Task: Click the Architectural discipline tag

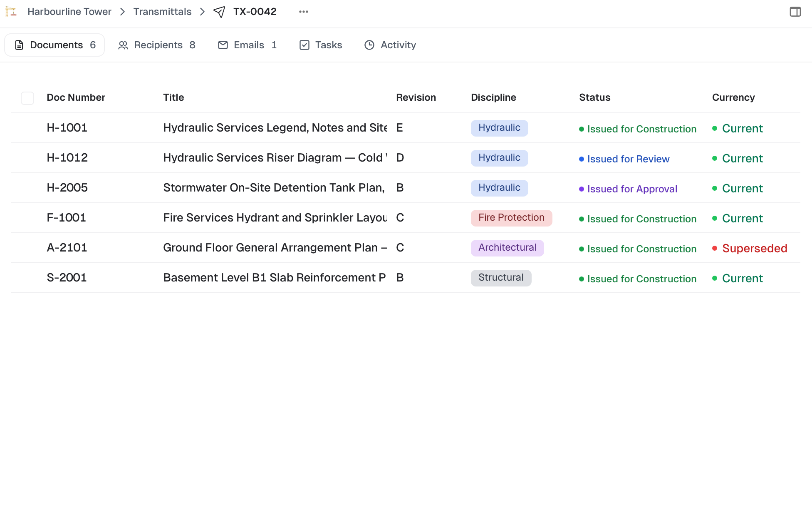Action: (x=507, y=248)
